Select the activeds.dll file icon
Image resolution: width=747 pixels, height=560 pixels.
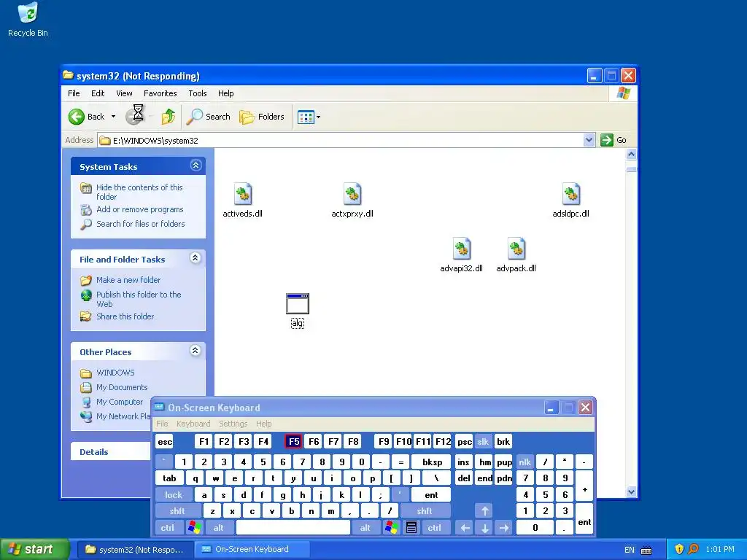[x=242, y=194]
